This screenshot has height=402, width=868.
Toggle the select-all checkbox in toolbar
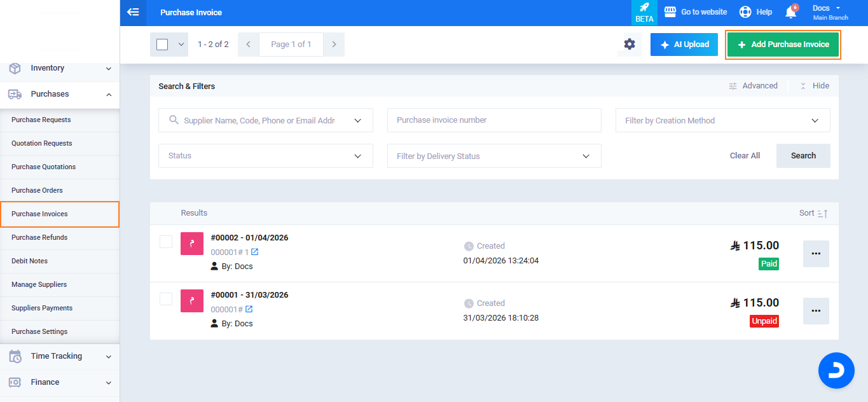(162, 45)
